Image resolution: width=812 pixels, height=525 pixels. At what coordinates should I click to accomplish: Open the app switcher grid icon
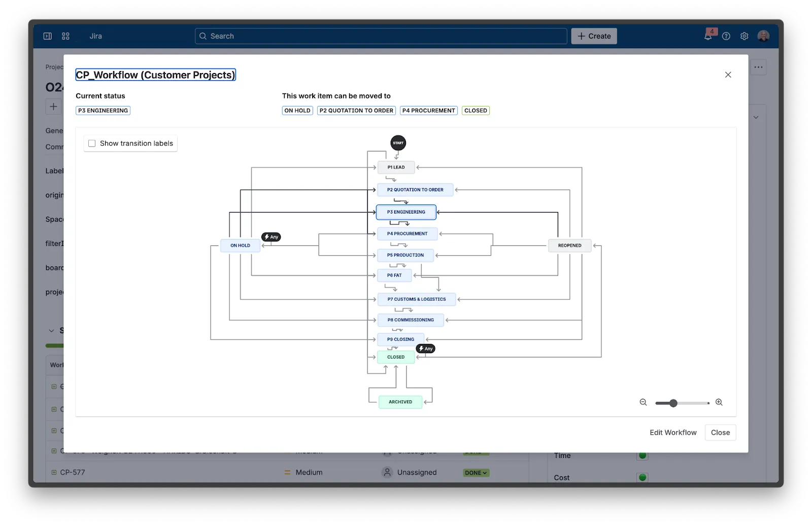pos(65,36)
